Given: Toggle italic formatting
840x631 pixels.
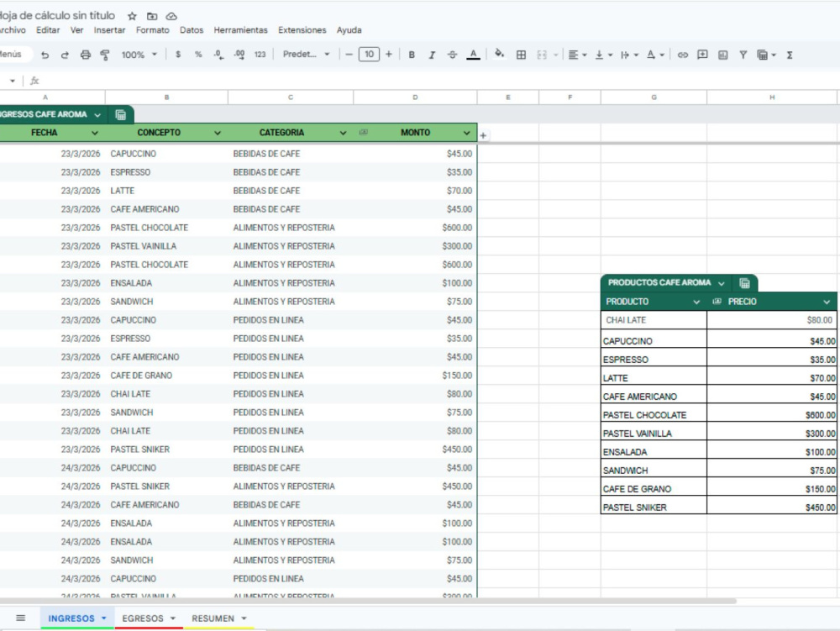Looking at the screenshot, I should point(432,55).
